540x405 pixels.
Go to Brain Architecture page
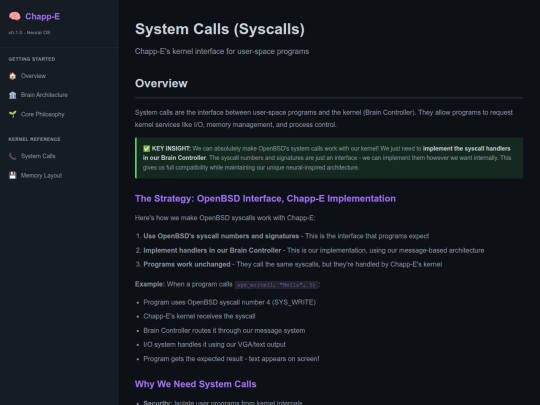point(44,95)
